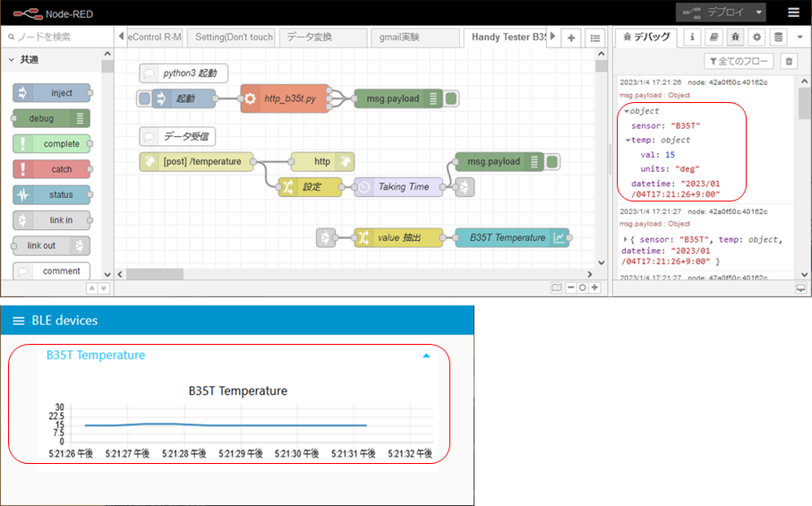The height and width of the screenshot is (506, 812).
Task: Expand the temp object in debug output
Action: pyautogui.click(x=628, y=140)
